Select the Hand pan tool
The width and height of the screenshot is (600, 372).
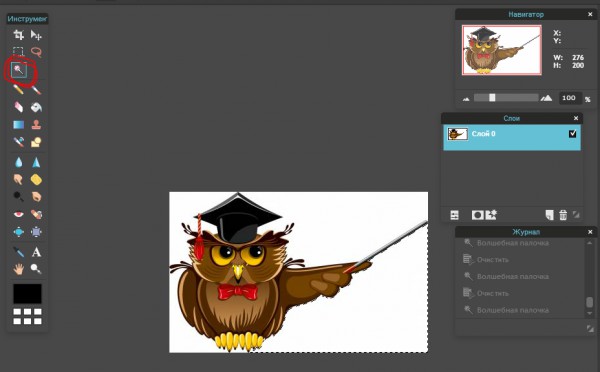pos(18,269)
